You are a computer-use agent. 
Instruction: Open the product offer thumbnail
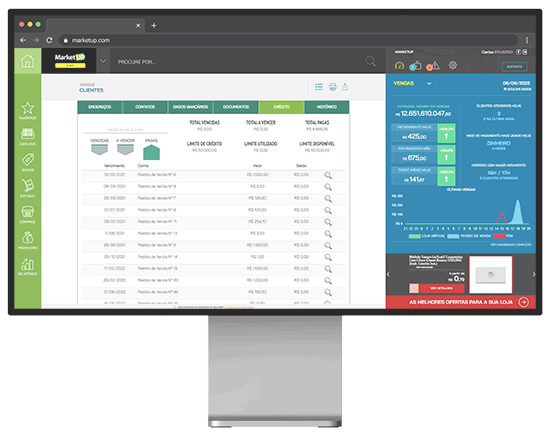491,274
